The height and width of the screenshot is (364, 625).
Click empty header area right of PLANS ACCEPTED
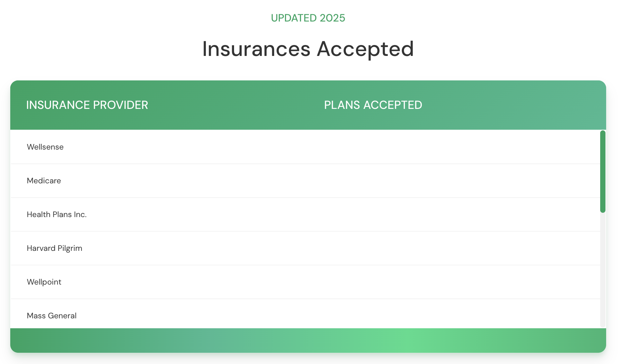click(x=513, y=105)
